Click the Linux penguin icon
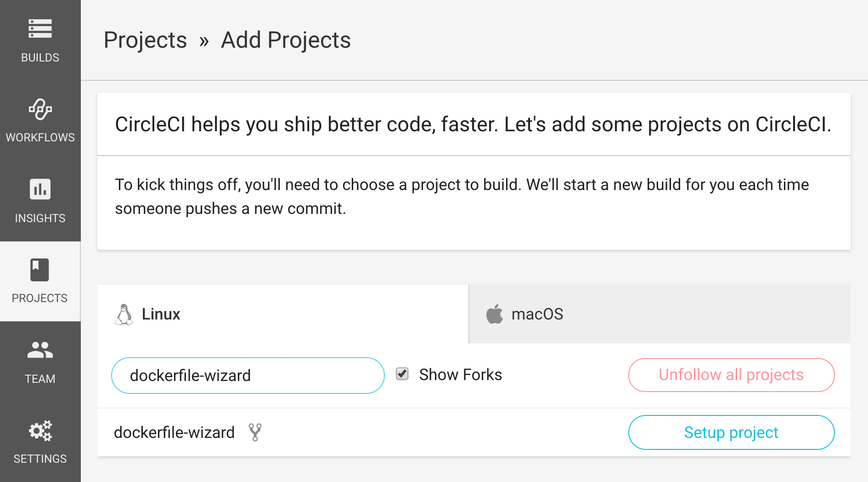Screen dimensions: 868x482 (x=124, y=314)
